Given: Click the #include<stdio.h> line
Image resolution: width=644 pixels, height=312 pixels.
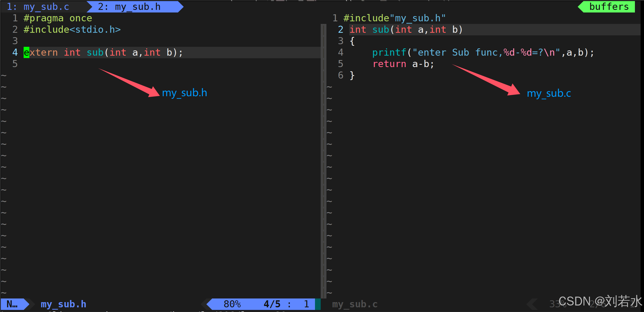Looking at the screenshot, I should click(x=72, y=30).
